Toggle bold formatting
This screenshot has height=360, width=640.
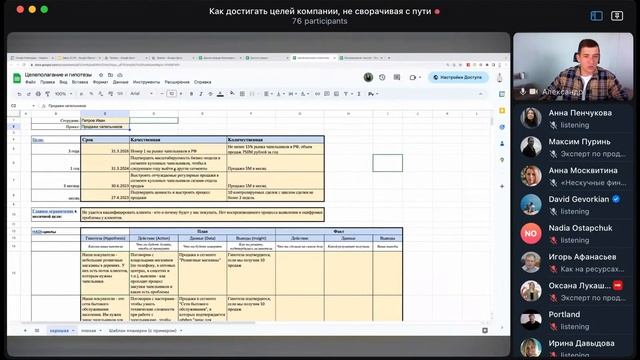click(191, 94)
